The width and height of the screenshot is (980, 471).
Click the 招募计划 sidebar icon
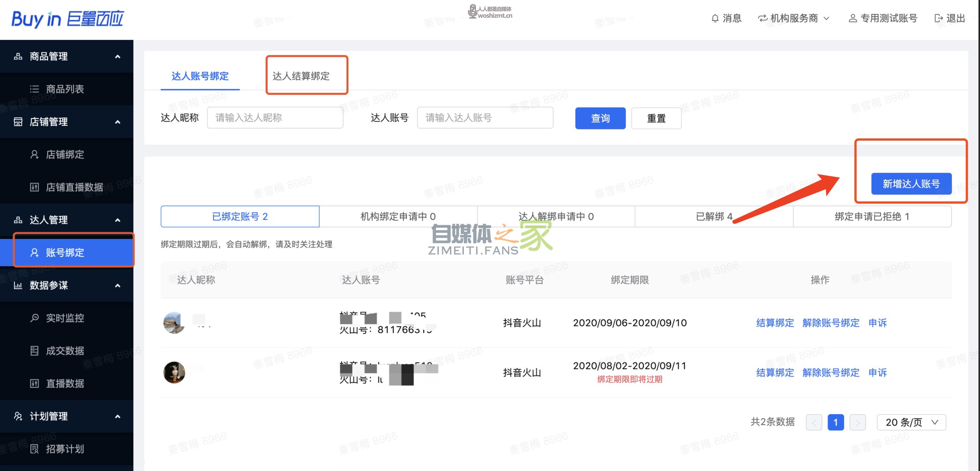click(x=34, y=449)
